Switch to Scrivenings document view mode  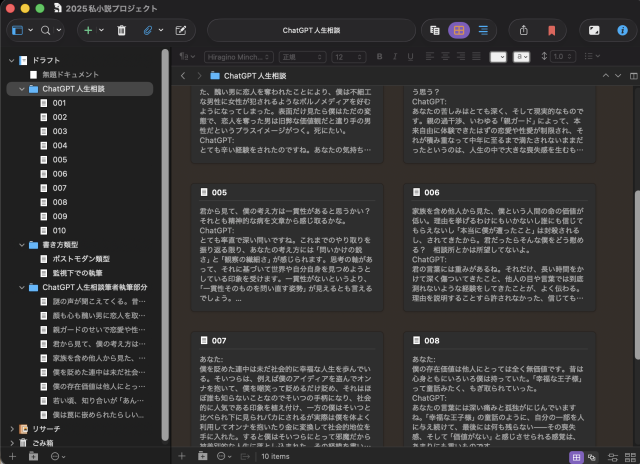click(435, 31)
